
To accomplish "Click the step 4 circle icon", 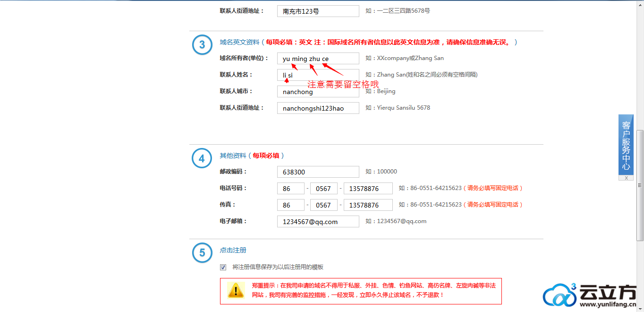I will tap(202, 158).
